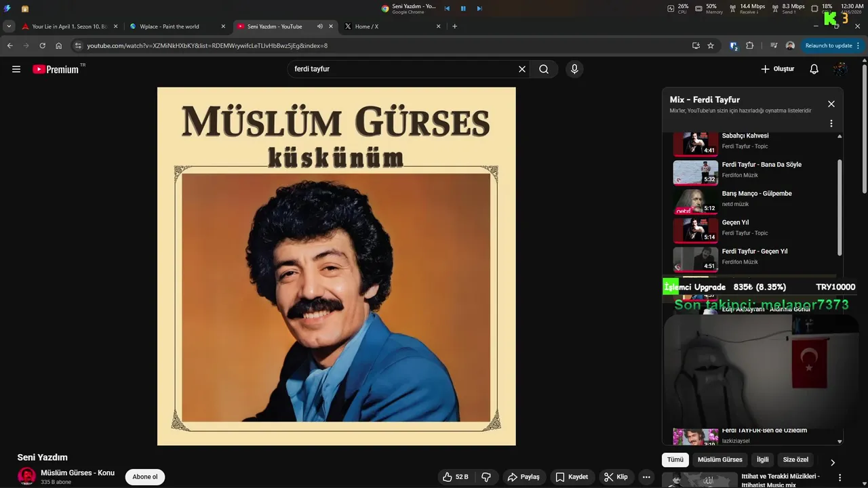
Task: Click the lightning app icon in top bar
Action: point(7,8)
